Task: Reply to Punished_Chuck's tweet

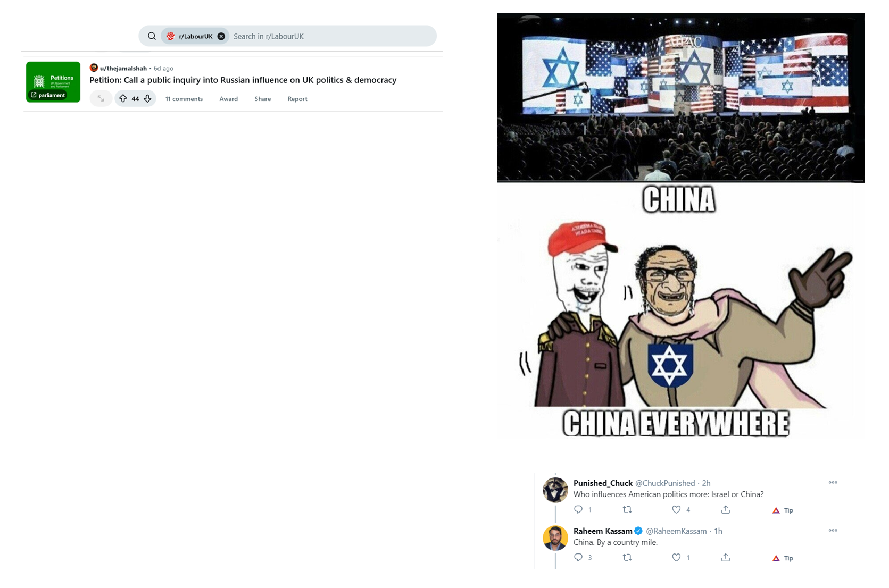Action: (578, 509)
